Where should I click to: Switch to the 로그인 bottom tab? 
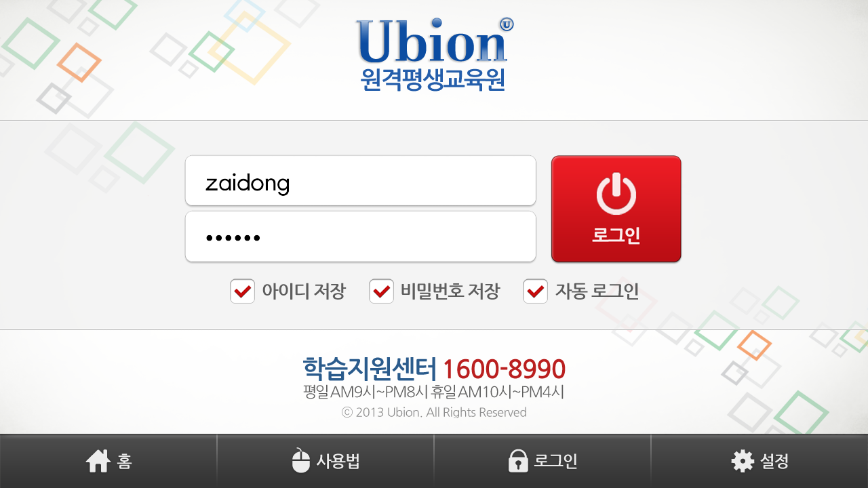(542, 462)
